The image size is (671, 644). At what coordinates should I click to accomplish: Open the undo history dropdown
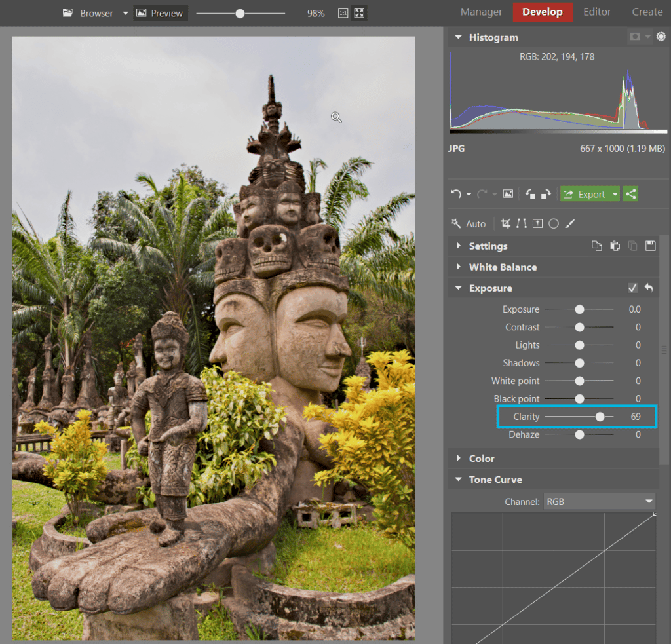[469, 195]
